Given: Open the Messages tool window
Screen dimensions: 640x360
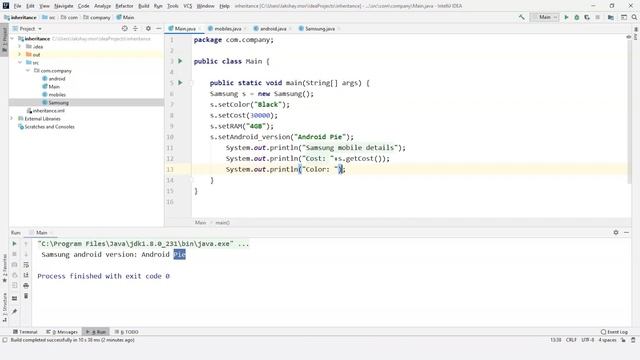Looking at the screenshot, I should [62, 332].
